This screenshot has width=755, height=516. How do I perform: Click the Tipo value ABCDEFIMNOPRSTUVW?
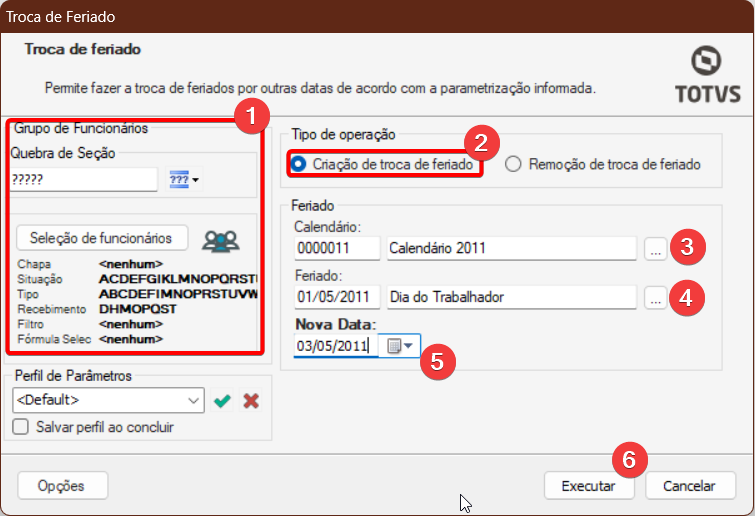[x=178, y=294]
